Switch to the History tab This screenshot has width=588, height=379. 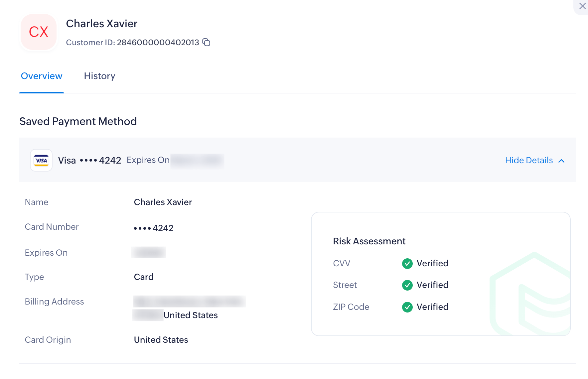point(99,76)
